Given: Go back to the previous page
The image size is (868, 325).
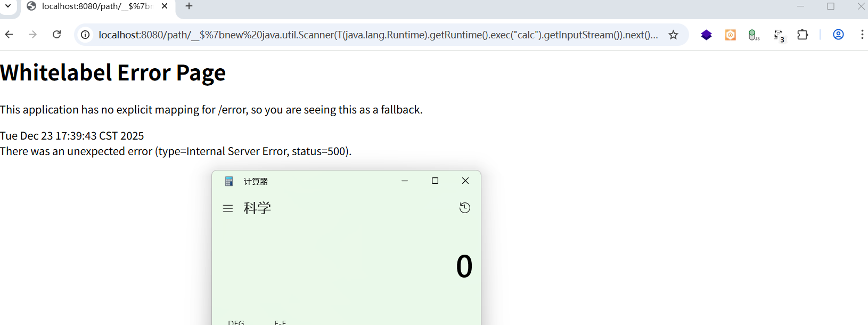Looking at the screenshot, I should pyautogui.click(x=9, y=35).
